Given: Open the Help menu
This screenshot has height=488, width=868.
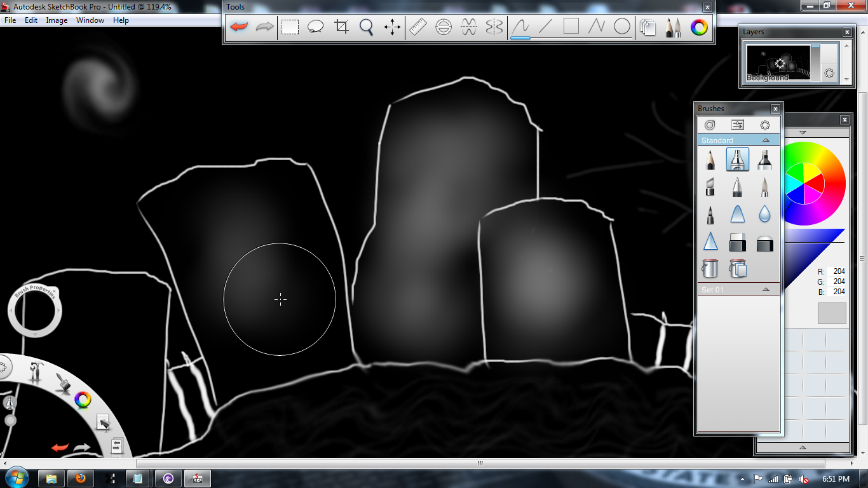Looking at the screenshot, I should (x=121, y=20).
